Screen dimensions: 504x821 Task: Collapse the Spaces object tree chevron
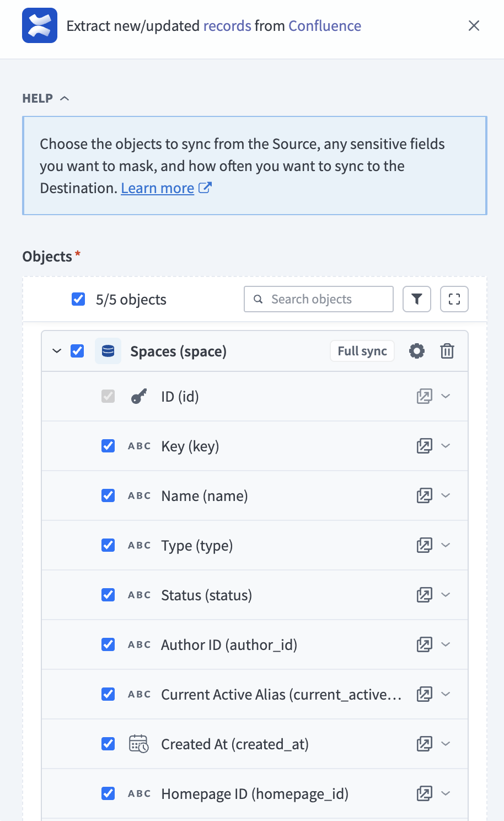tap(57, 351)
